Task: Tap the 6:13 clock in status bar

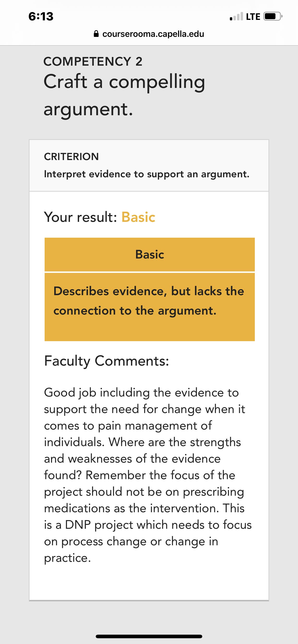Action: pyautogui.click(x=41, y=17)
